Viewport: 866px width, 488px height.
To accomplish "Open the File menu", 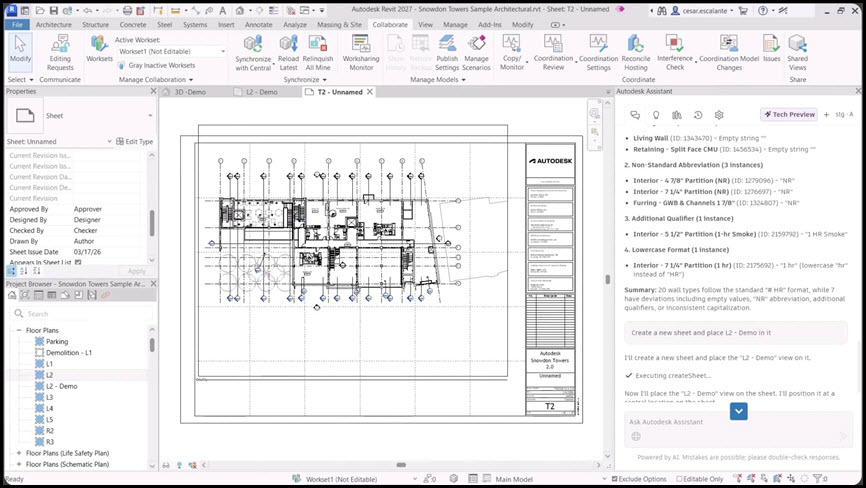I will 18,24.
